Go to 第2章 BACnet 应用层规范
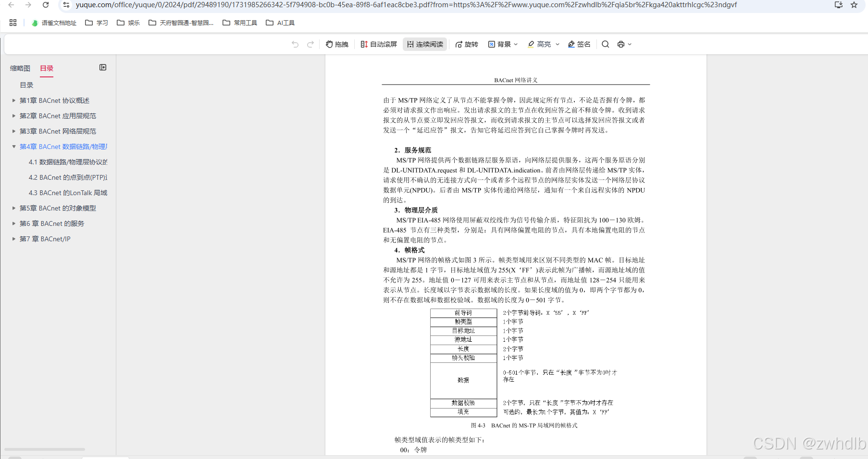This screenshot has width=868, height=459. click(x=58, y=116)
